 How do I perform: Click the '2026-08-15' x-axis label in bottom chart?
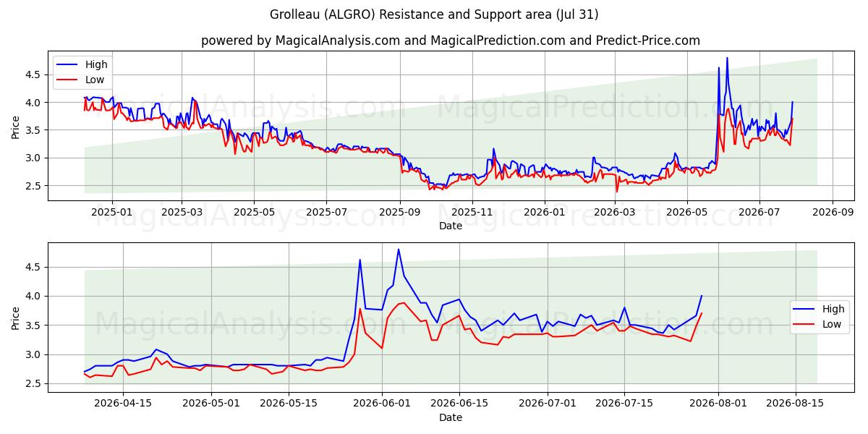(x=795, y=403)
